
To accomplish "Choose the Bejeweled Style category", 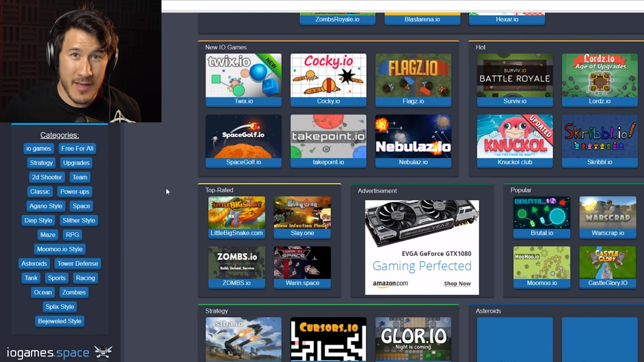I will click(60, 321).
